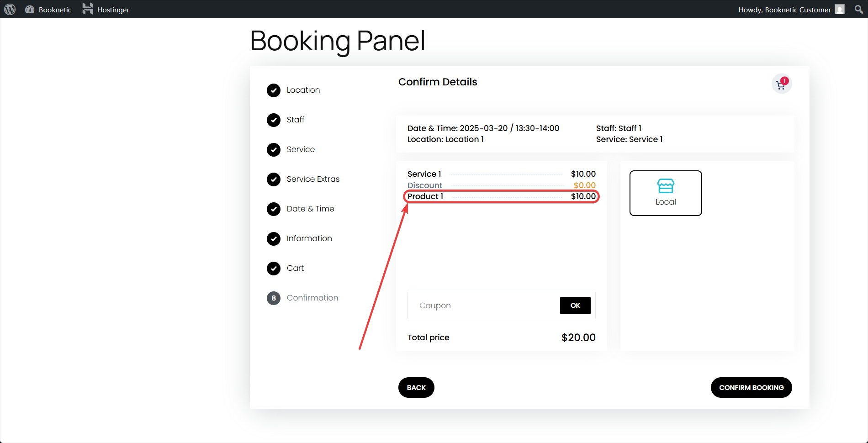Click the step 8 Confirmation circle
Screen dimensions: 868x443
click(274, 298)
